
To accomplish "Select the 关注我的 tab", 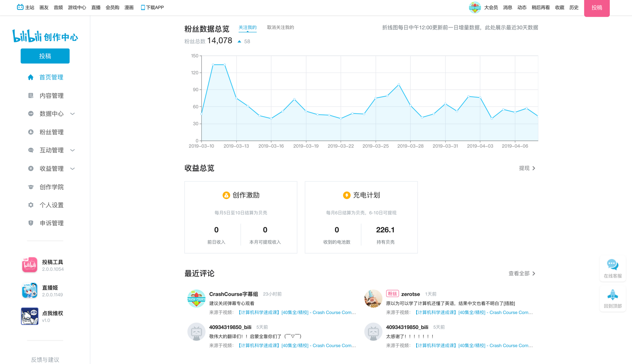I will (x=247, y=27).
